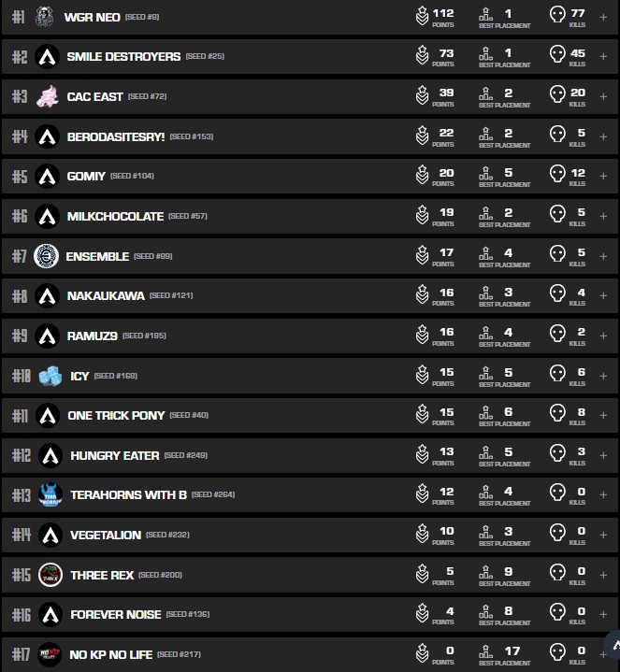Image resolution: width=620 pixels, height=672 pixels.
Task: Open the HUNGRY EATER team name
Action: point(114,456)
